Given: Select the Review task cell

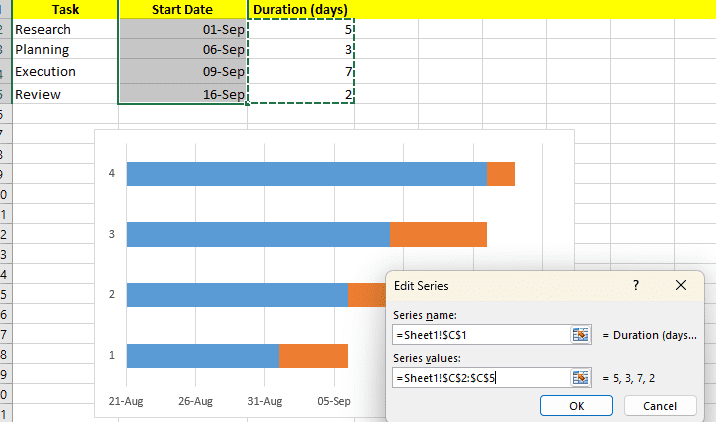Looking at the screenshot, I should 65,94.
